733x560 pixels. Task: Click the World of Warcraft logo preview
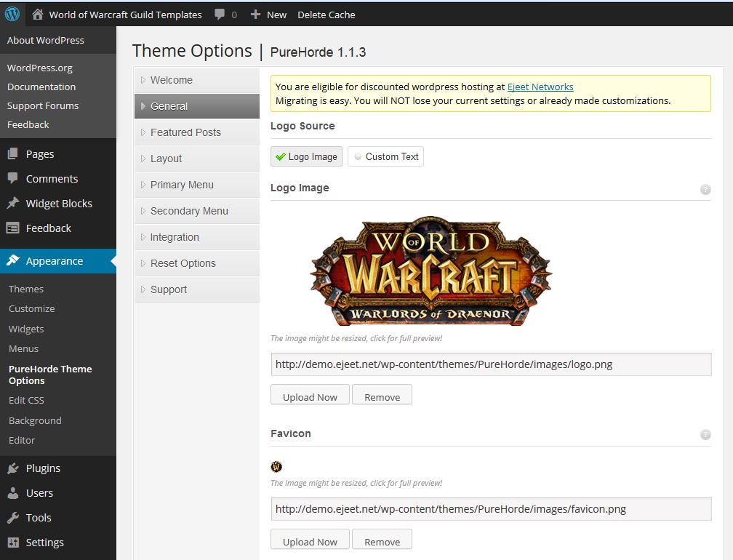pyautogui.click(x=430, y=271)
